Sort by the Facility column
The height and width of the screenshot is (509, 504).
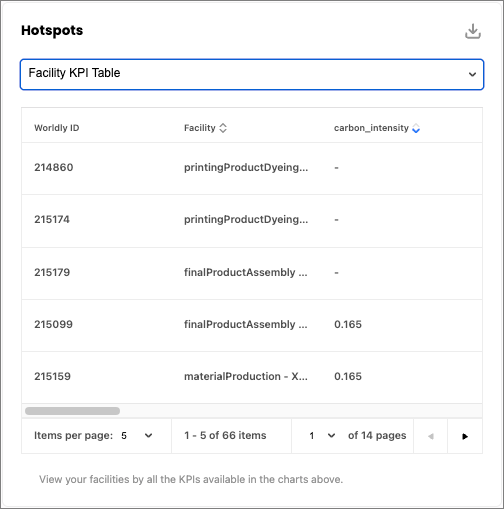[223, 128]
